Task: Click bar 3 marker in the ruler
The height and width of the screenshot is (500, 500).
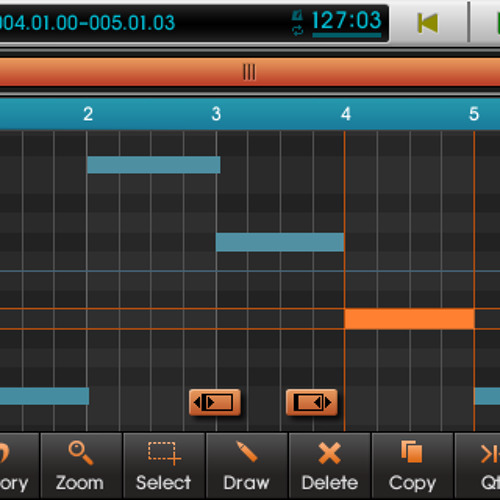Action: [216, 114]
